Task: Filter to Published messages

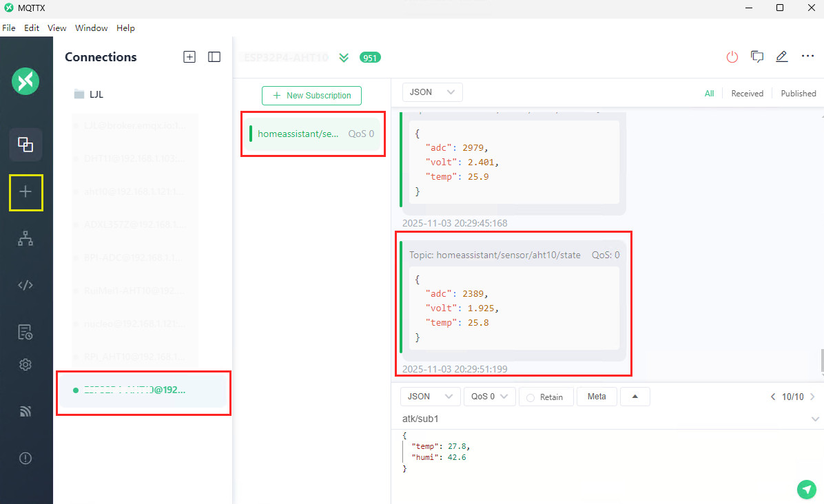Action: tap(799, 94)
